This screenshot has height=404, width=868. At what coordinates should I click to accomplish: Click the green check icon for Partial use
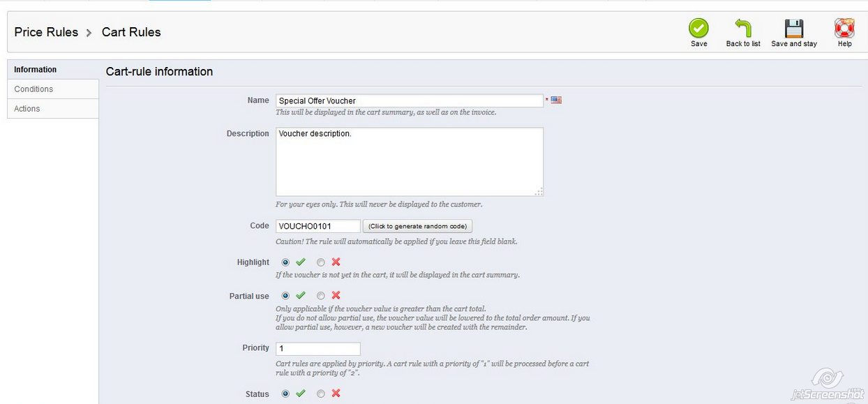click(301, 296)
